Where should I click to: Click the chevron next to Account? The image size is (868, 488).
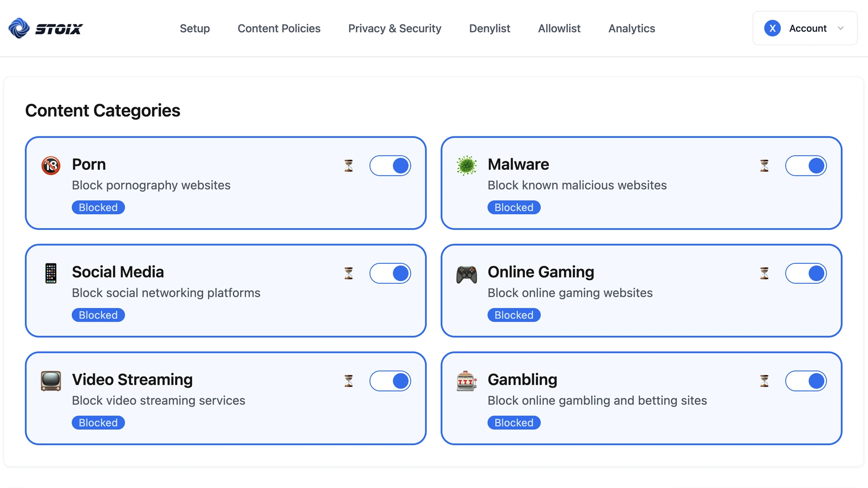841,28
